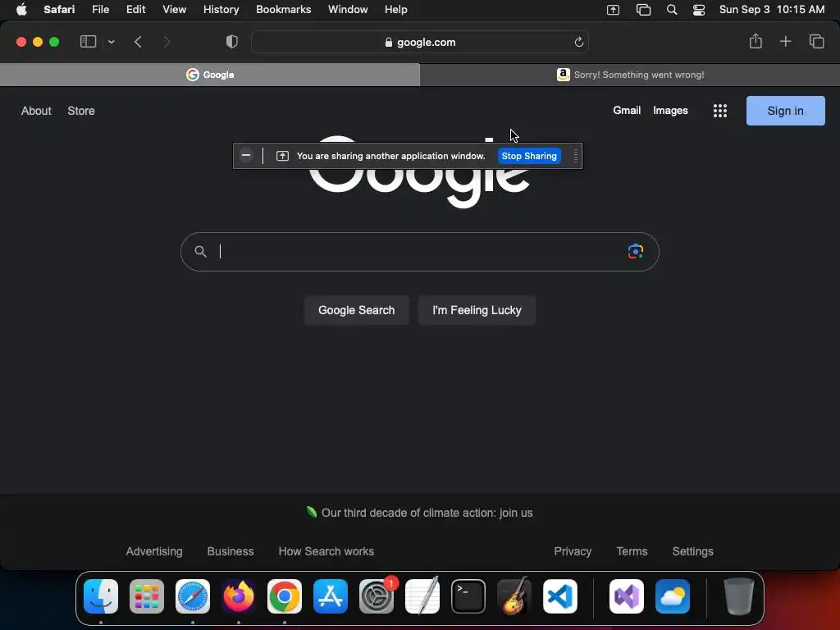Switch to Sorry! Something went wrong tab
The height and width of the screenshot is (630, 840).
pyautogui.click(x=630, y=75)
